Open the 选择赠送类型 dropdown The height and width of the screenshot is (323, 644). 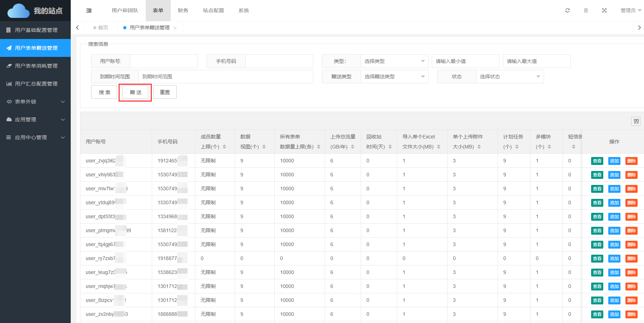click(394, 77)
